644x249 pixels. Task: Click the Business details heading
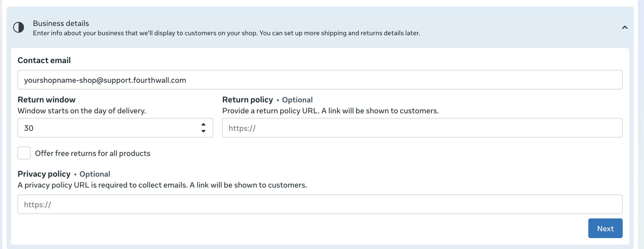[61, 23]
